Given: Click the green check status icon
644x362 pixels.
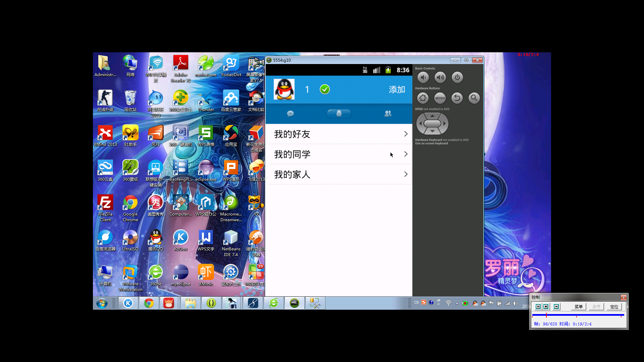Looking at the screenshot, I should tap(325, 89).
